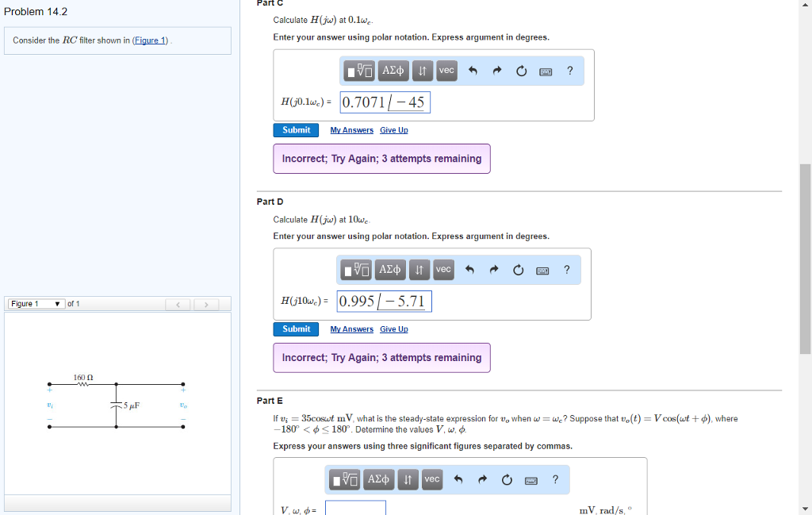This screenshot has height=515, width=812.
Task: Click vec button in Part D toolbar
Action: point(444,270)
